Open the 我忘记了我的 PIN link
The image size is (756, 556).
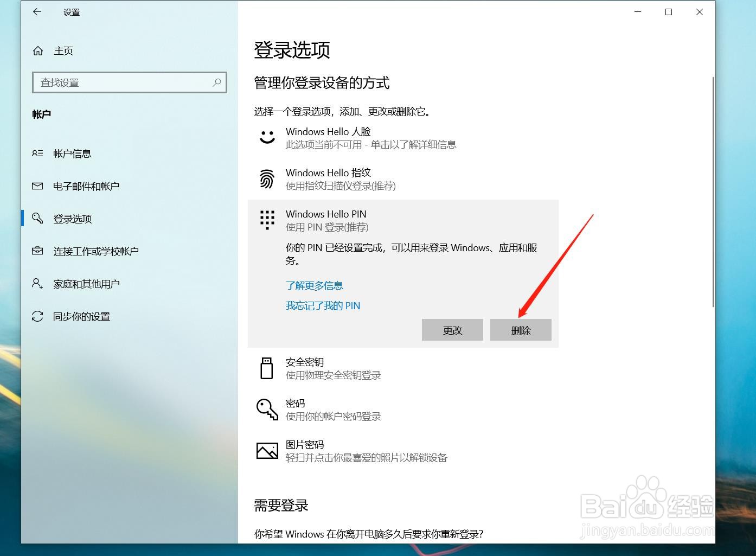point(323,305)
